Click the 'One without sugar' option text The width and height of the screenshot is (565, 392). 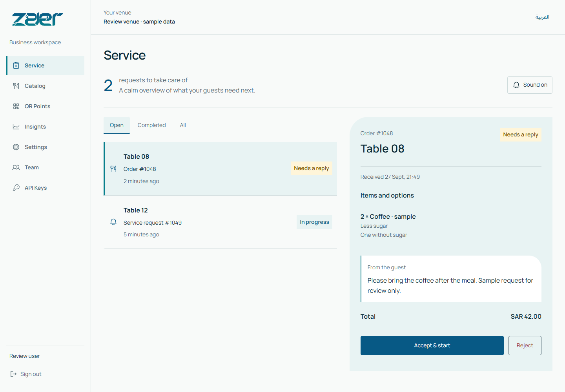click(x=384, y=235)
